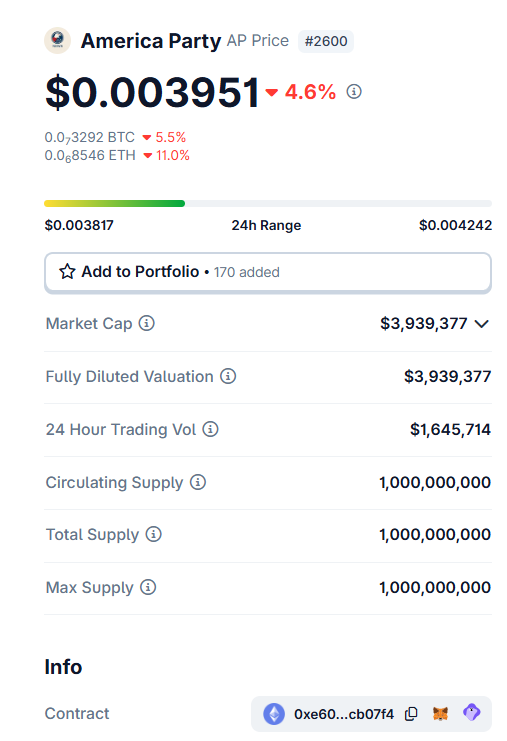Screen dimensions: 507x741
Task: Click the 0.0₆8546 ETH price
Action: pyautogui.click(x=90, y=155)
